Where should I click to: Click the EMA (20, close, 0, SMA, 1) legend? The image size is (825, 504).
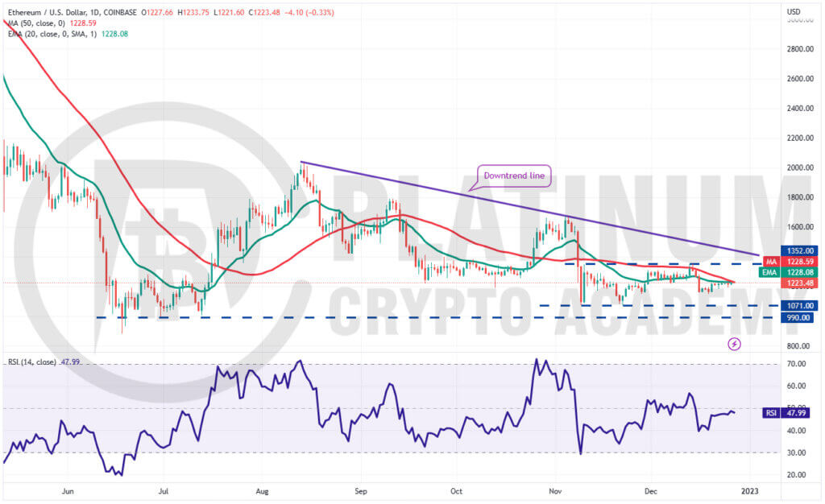point(52,34)
